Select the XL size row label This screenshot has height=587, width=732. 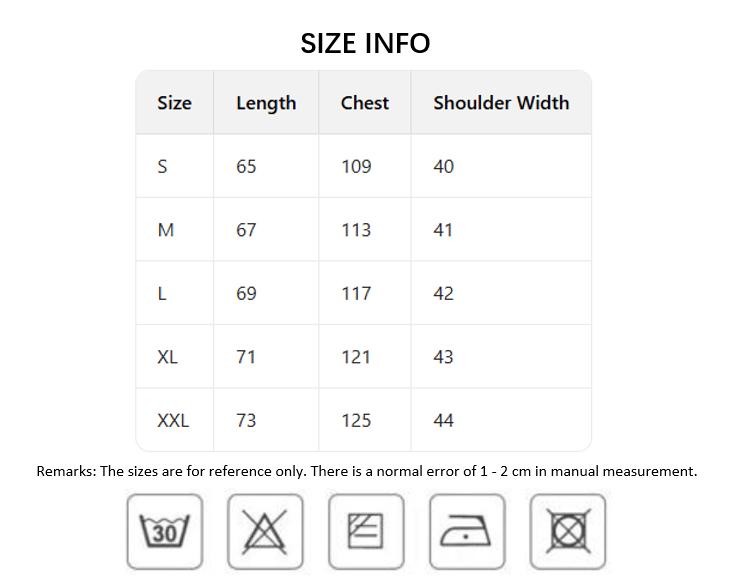coord(167,357)
